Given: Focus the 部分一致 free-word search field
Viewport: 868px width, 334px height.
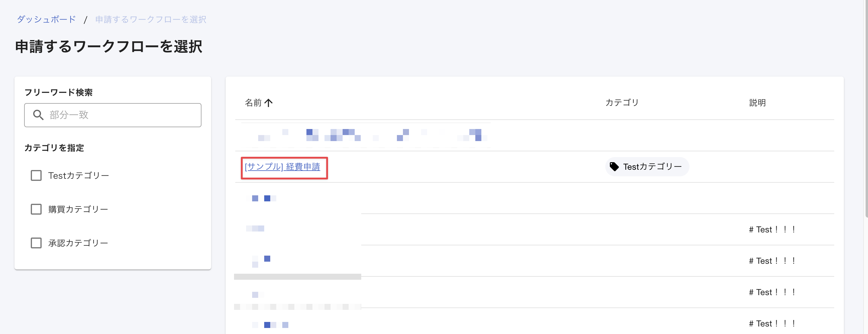Looking at the screenshot, I should click(x=121, y=115).
